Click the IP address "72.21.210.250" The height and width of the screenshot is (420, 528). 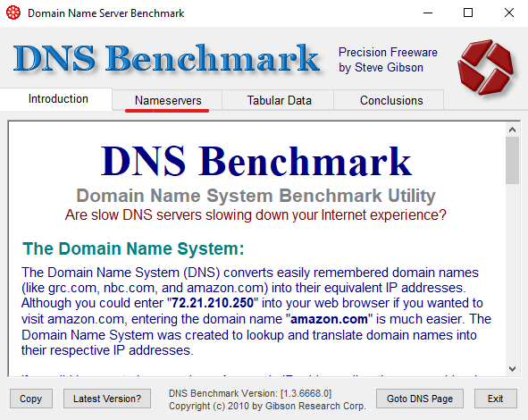point(213,303)
